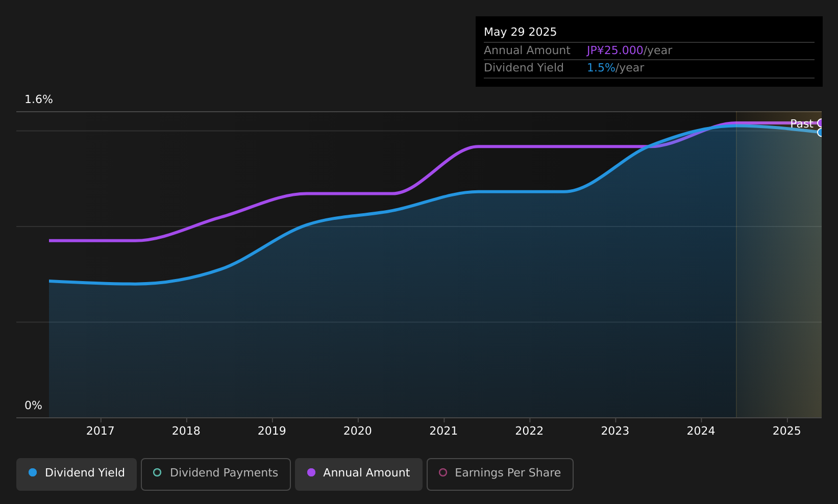Click the 1.5%/year tooltip value
The image size is (838, 504).
(615, 68)
